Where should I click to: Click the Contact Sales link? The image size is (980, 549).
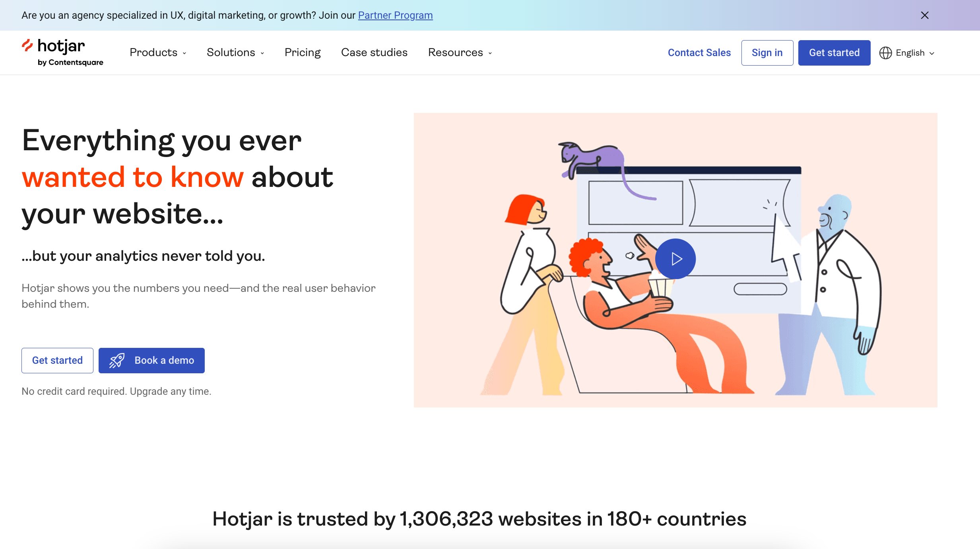[699, 52]
